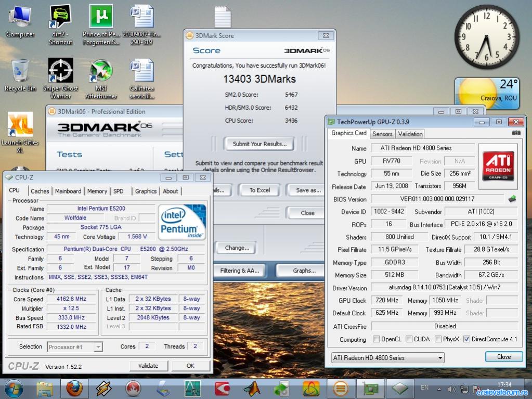Image resolution: width=532 pixels, height=399 pixels.
Task: Click the BIOS Version field in GPU-Z
Action: click(437, 199)
